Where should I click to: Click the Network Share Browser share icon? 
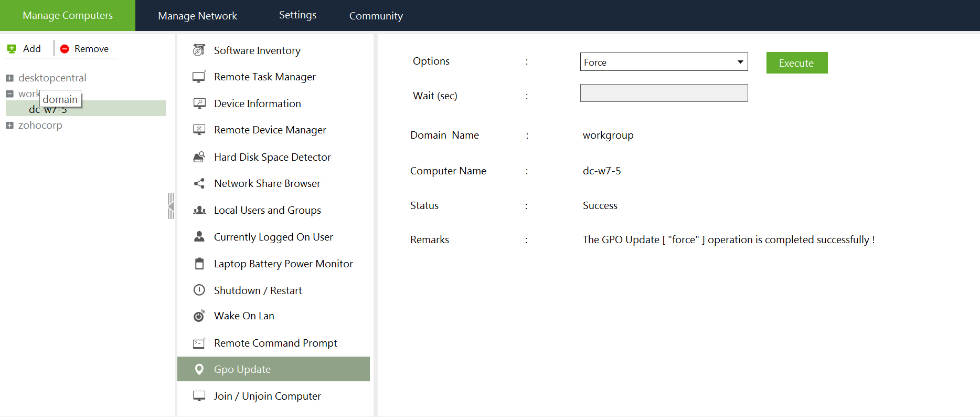coord(199,183)
